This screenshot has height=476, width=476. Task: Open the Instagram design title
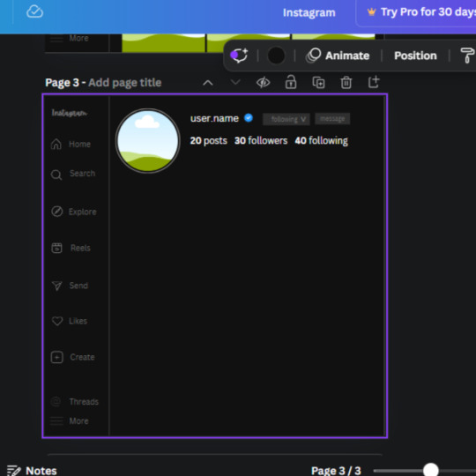[309, 12]
